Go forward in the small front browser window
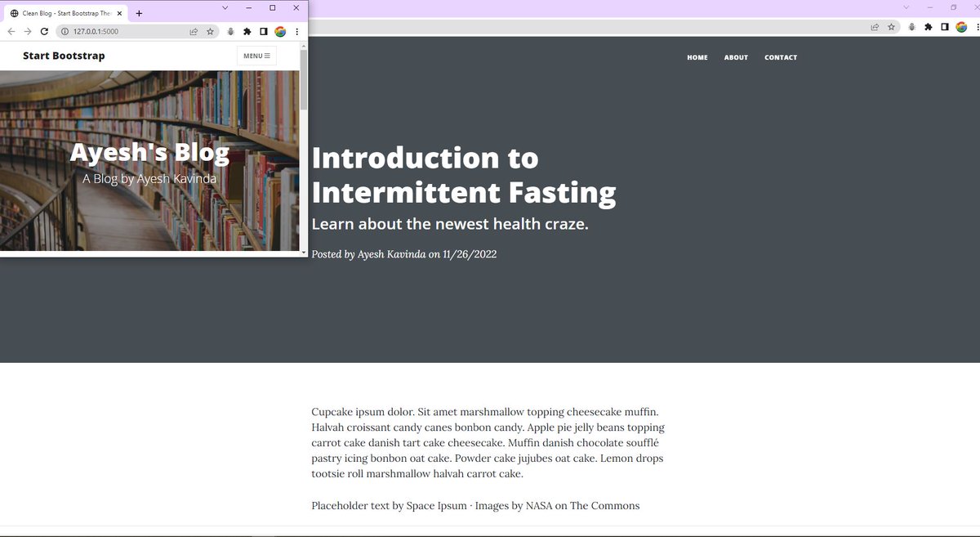The height and width of the screenshot is (537, 980). (28, 32)
